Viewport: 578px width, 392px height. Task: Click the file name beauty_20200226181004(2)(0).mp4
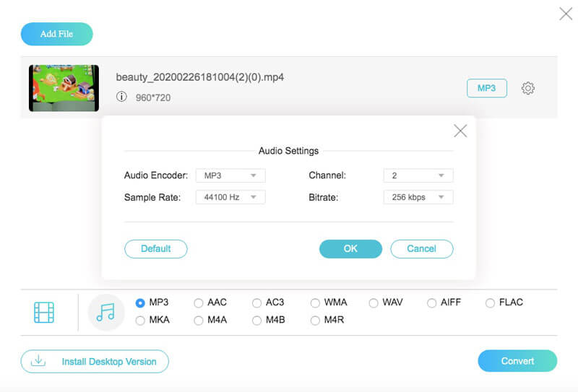click(200, 77)
